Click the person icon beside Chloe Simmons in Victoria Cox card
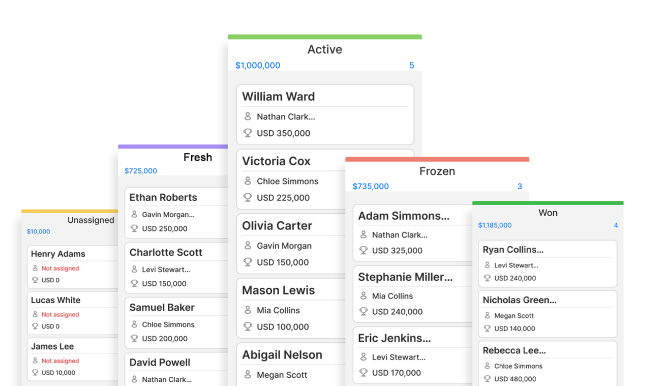The image size is (647, 386). 248,181
